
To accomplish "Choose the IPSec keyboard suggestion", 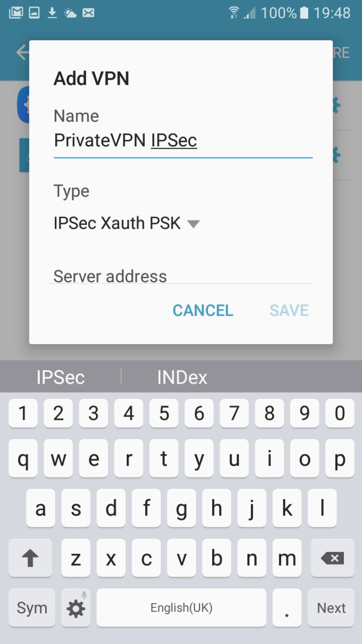I will pyautogui.click(x=61, y=377).
